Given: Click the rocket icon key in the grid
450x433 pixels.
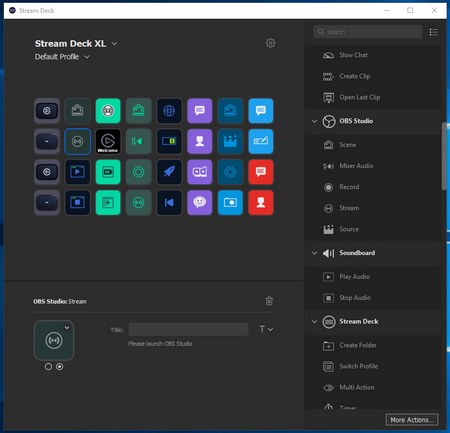Looking at the screenshot, I should pos(169,172).
